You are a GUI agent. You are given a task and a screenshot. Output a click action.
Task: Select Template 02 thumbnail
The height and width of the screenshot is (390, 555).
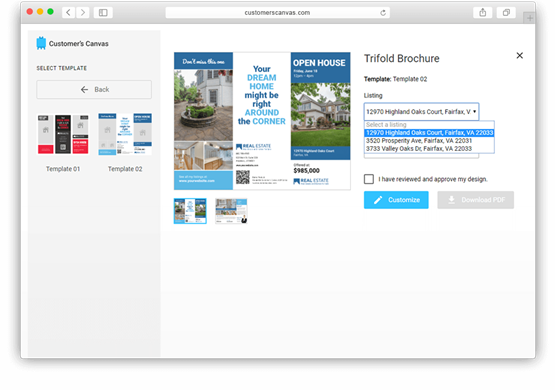click(125, 134)
